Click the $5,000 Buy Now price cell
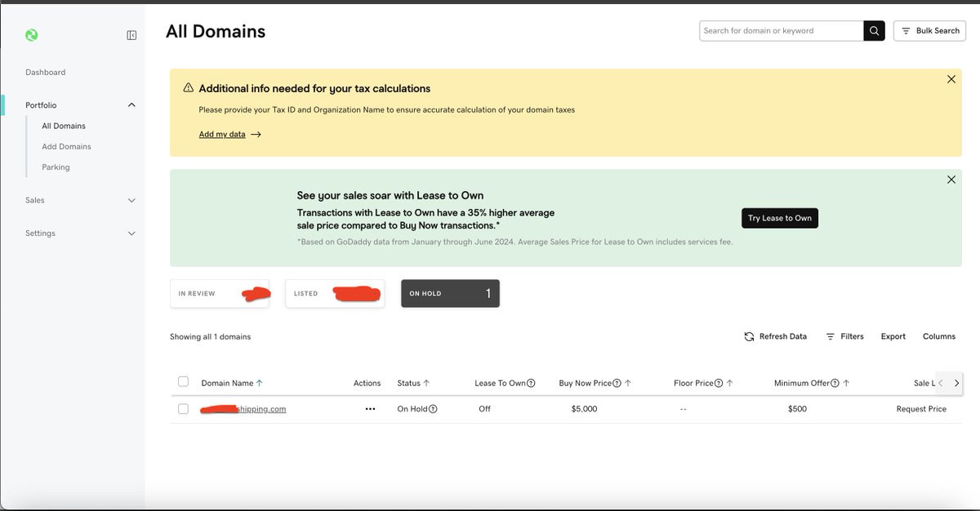980x511 pixels. pos(584,409)
